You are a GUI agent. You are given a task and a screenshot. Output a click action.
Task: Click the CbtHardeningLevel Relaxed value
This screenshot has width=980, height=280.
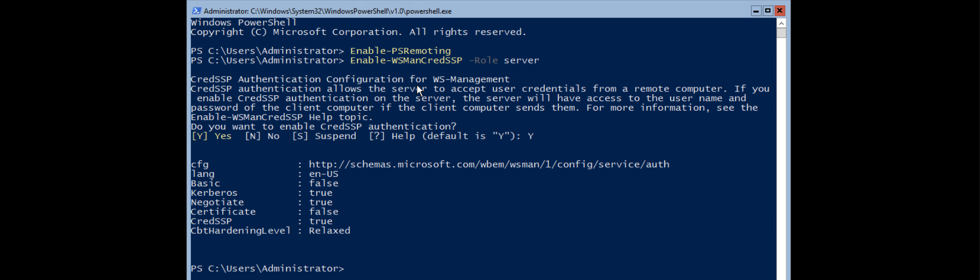(x=329, y=231)
